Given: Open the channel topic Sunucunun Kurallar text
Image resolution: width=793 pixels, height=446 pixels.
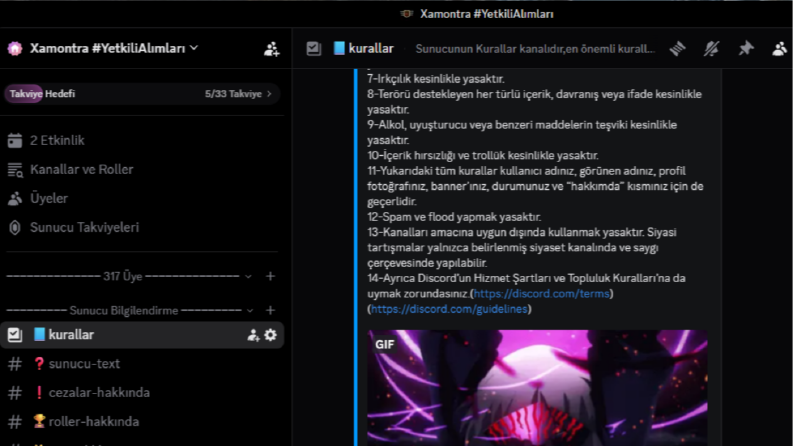Looking at the screenshot, I should (x=535, y=49).
